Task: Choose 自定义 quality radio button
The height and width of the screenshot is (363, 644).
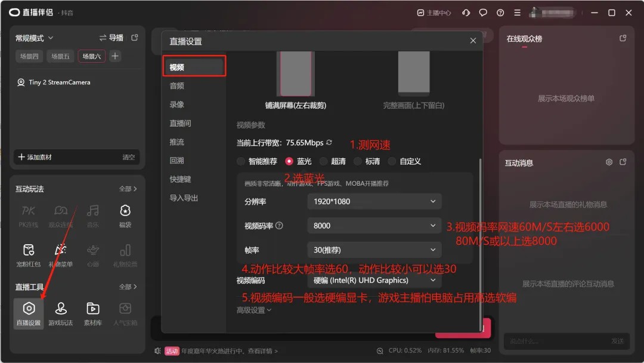Action: (x=392, y=161)
